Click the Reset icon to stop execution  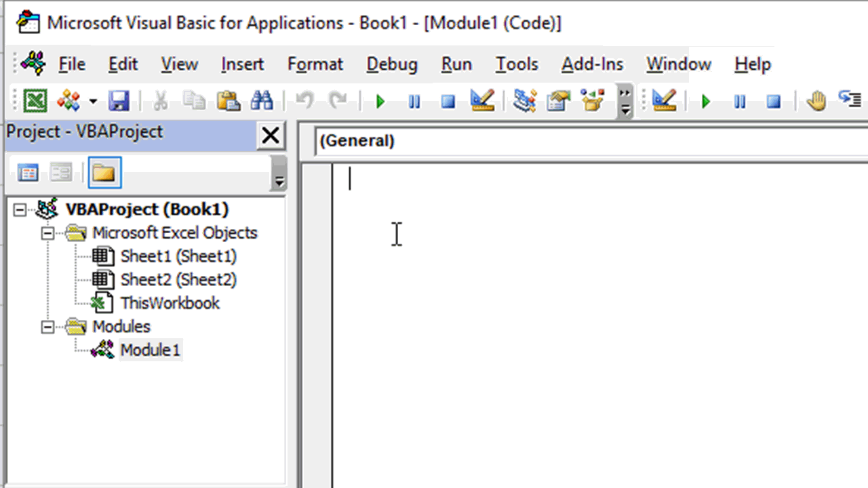[448, 100]
